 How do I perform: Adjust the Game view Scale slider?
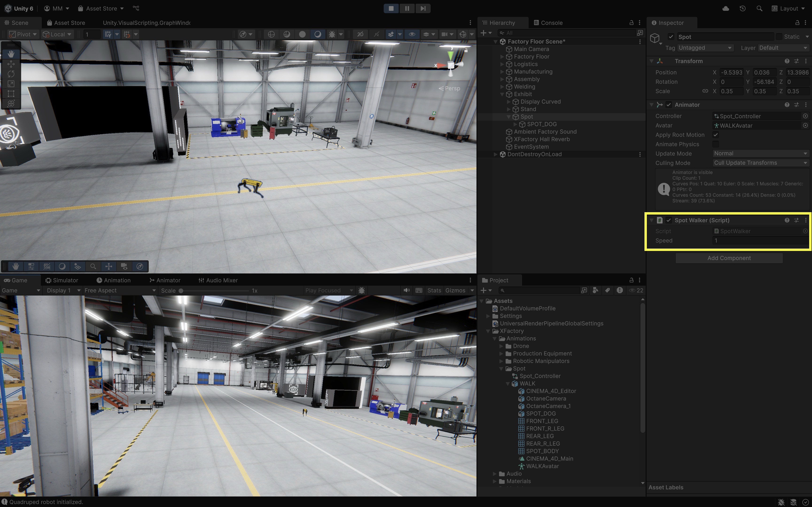(x=181, y=291)
